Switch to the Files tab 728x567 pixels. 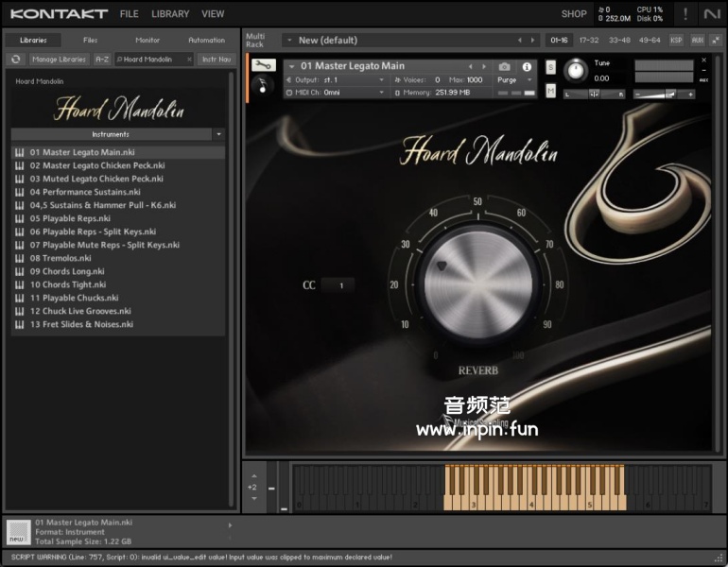pos(90,41)
